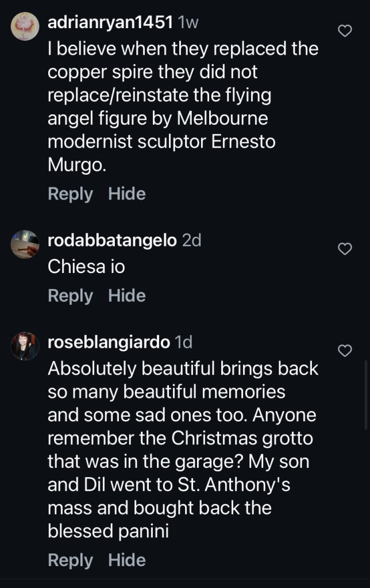Reply to rodabbatangelo's comment
This screenshot has height=588, width=370.
[x=70, y=295]
